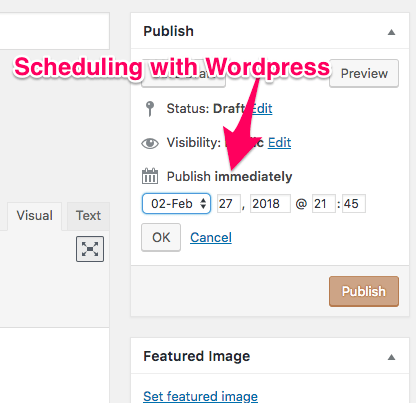
Task: Collapse the Publish panel arrow
Action: pos(392,32)
